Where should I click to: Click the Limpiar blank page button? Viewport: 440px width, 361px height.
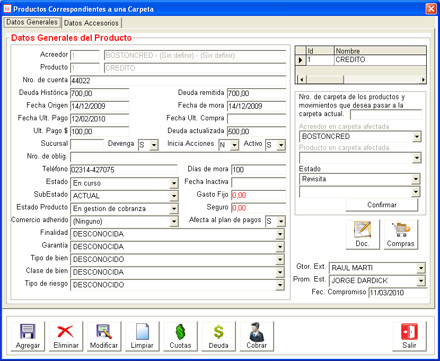point(142,336)
